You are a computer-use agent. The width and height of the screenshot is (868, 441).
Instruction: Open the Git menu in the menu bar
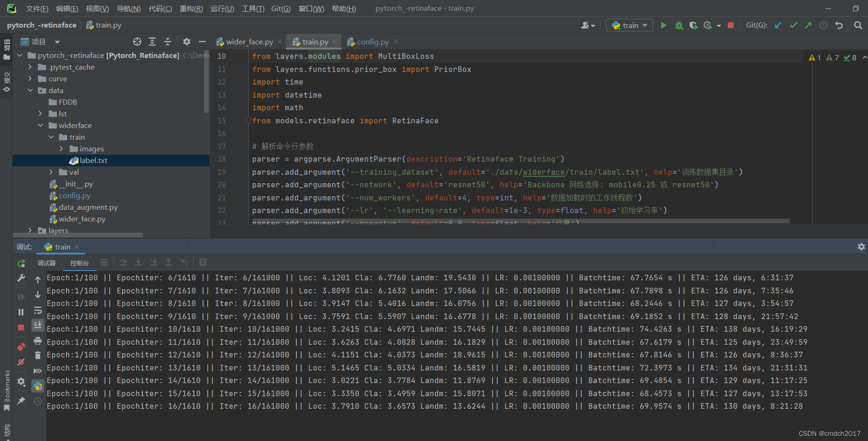(281, 8)
